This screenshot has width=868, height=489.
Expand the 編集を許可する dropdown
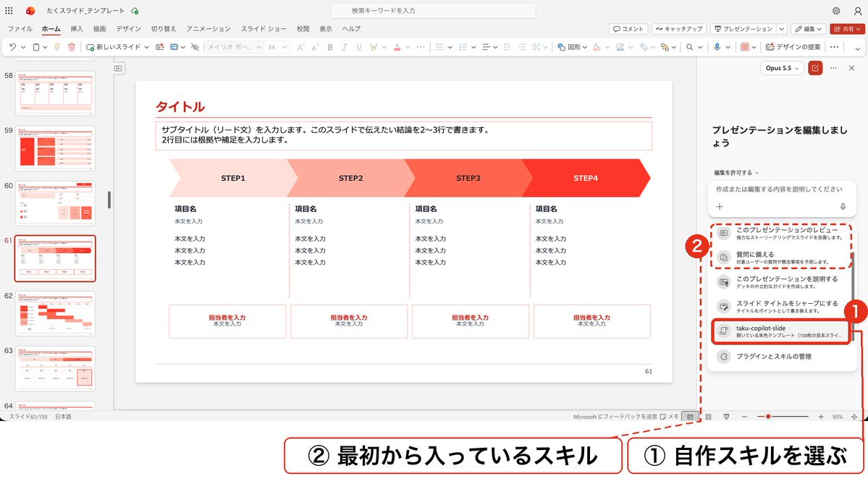[x=736, y=173]
